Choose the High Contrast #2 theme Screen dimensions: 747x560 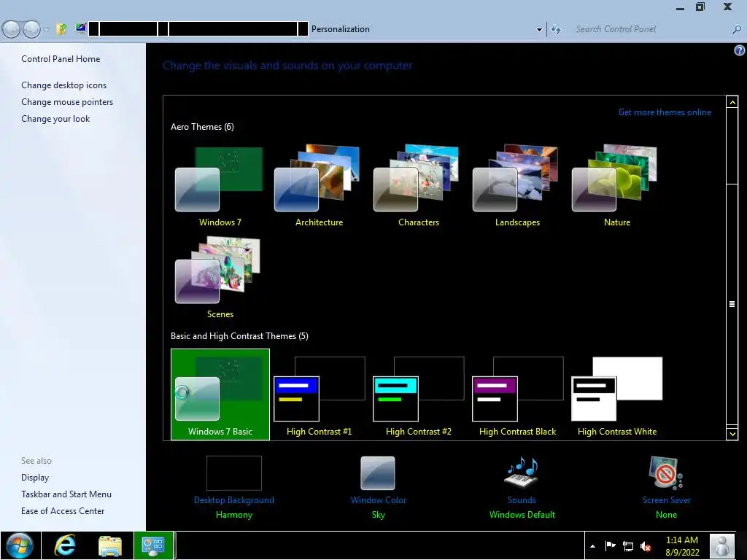point(418,394)
